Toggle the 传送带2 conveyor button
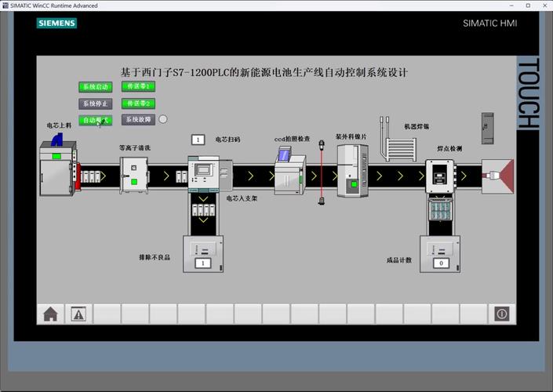Viewport: 553px width, 392px height. coord(138,103)
